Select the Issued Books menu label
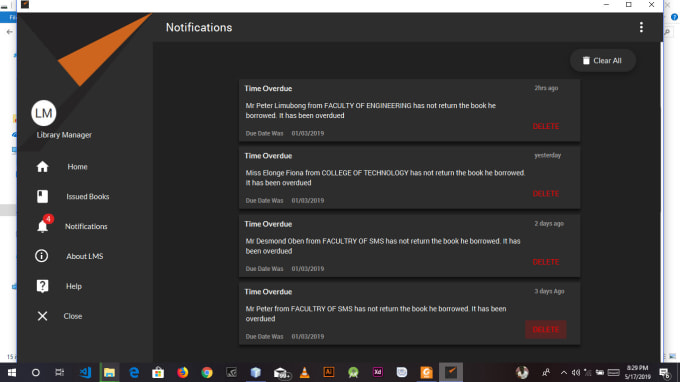Viewport: 680px width, 382px height. 88,196
